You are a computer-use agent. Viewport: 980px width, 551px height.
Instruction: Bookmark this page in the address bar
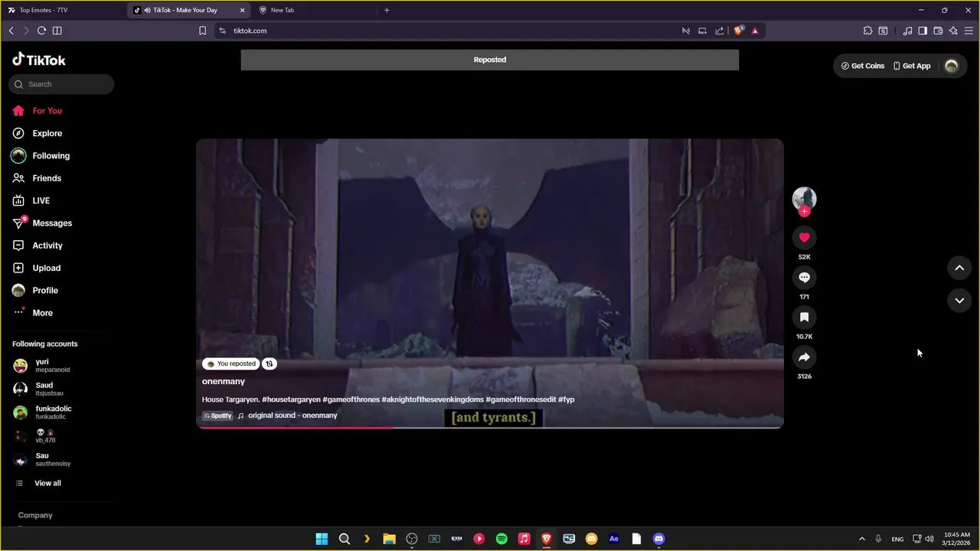[x=202, y=31]
